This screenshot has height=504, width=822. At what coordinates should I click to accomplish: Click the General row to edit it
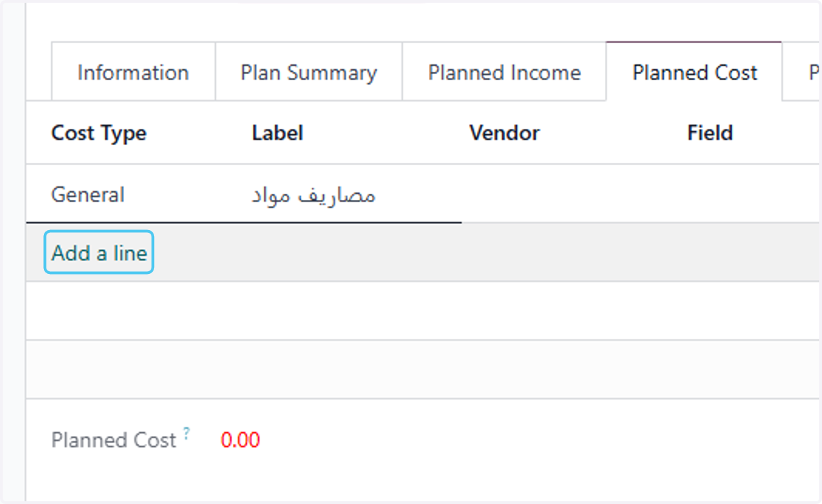tap(424, 194)
